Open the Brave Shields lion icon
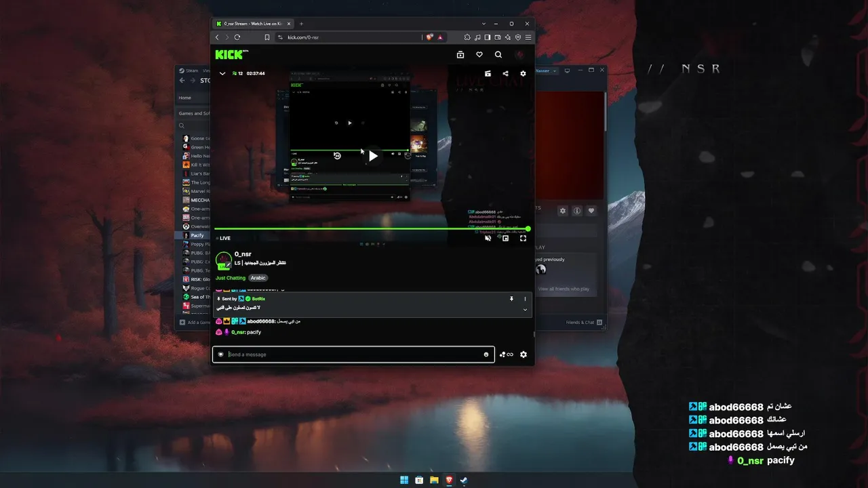The height and width of the screenshot is (488, 868). pyautogui.click(x=429, y=37)
